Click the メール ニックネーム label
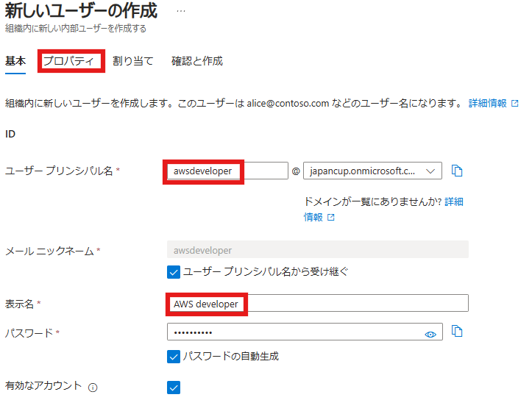532x414 pixels. coord(49,251)
